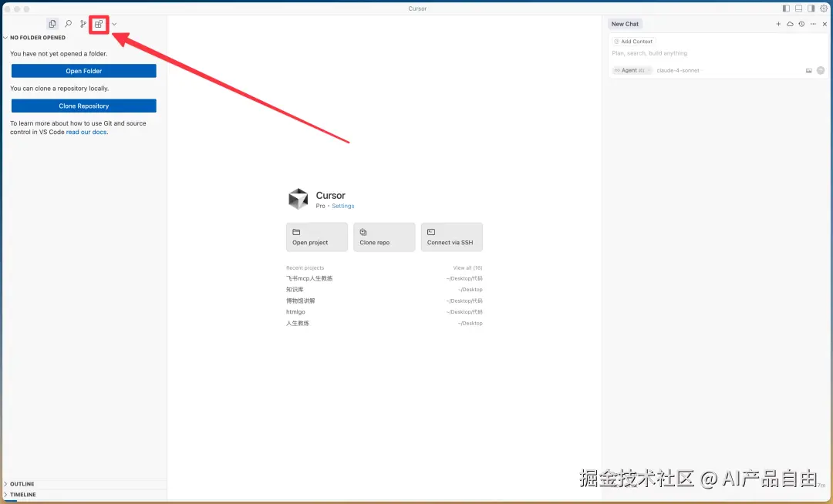The width and height of the screenshot is (833, 504).
Task: Open the Settings link under Cursor Pro
Action: (343, 206)
